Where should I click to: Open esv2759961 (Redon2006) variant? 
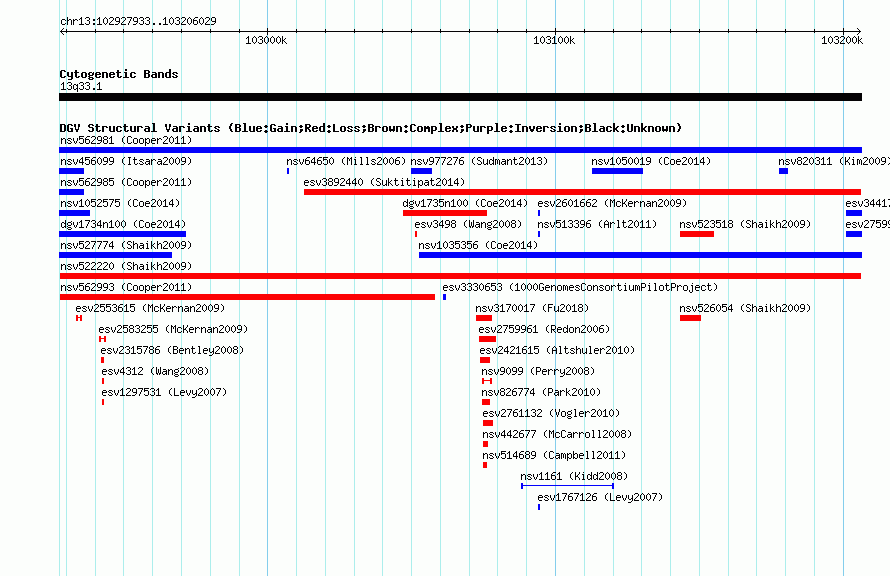[544, 329]
